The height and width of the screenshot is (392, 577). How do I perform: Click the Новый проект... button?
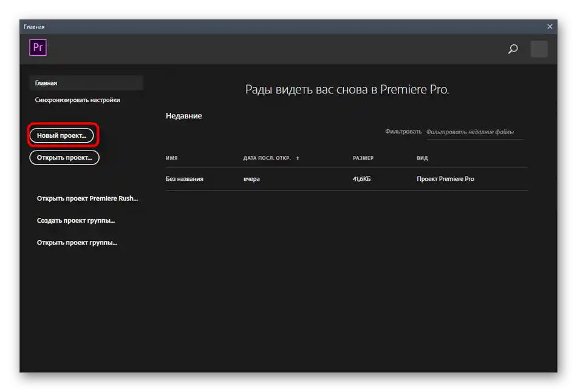[61, 135]
